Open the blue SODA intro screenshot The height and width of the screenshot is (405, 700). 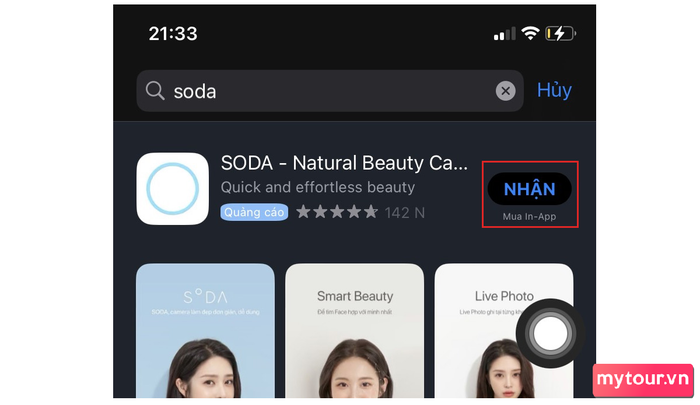(205, 330)
